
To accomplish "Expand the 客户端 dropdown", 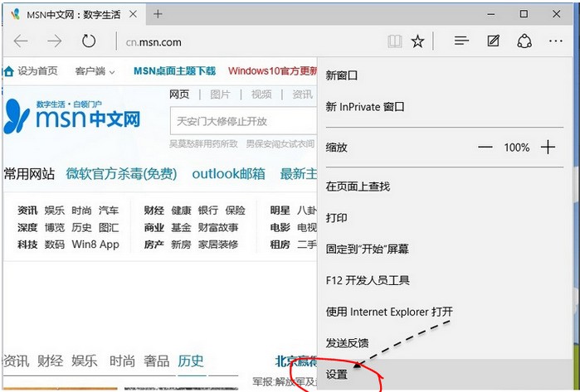I will (x=95, y=71).
